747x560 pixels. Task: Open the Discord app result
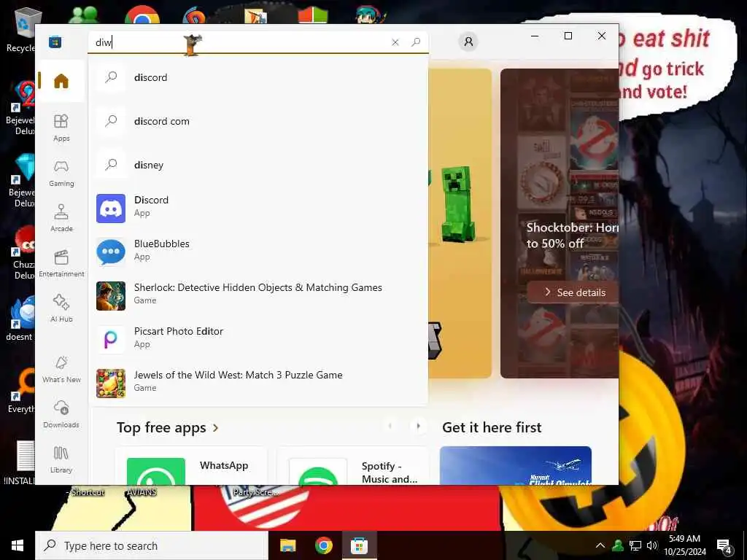258,208
